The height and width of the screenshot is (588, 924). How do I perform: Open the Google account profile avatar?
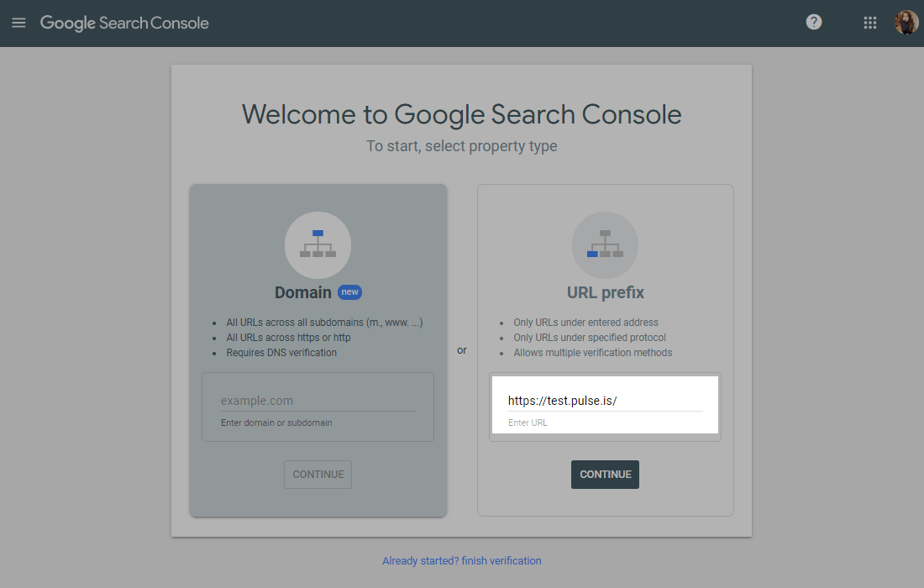tap(906, 23)
